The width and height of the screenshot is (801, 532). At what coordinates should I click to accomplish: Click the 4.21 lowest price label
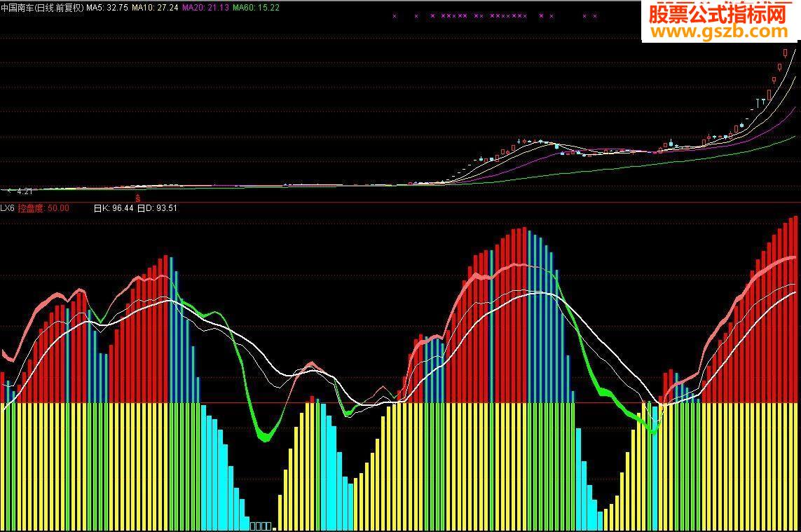pos(24,191)
